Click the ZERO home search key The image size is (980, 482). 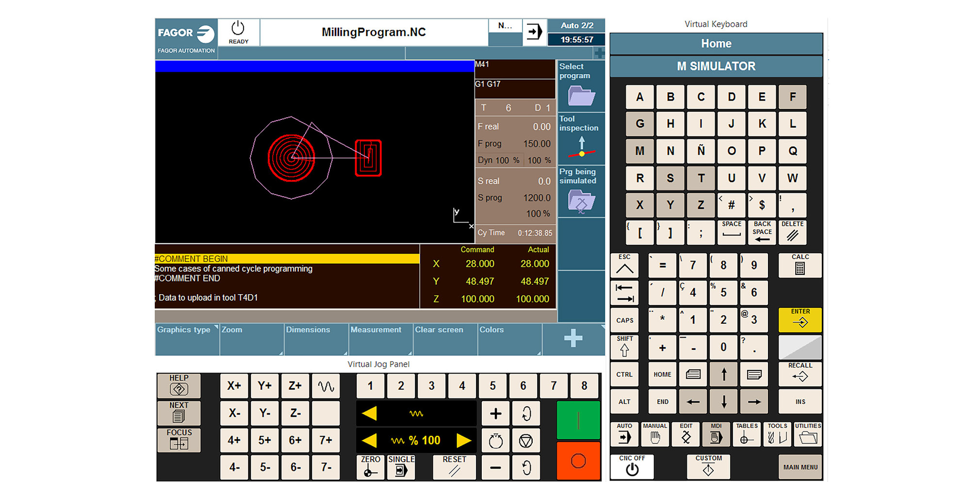tap(370, 467)
